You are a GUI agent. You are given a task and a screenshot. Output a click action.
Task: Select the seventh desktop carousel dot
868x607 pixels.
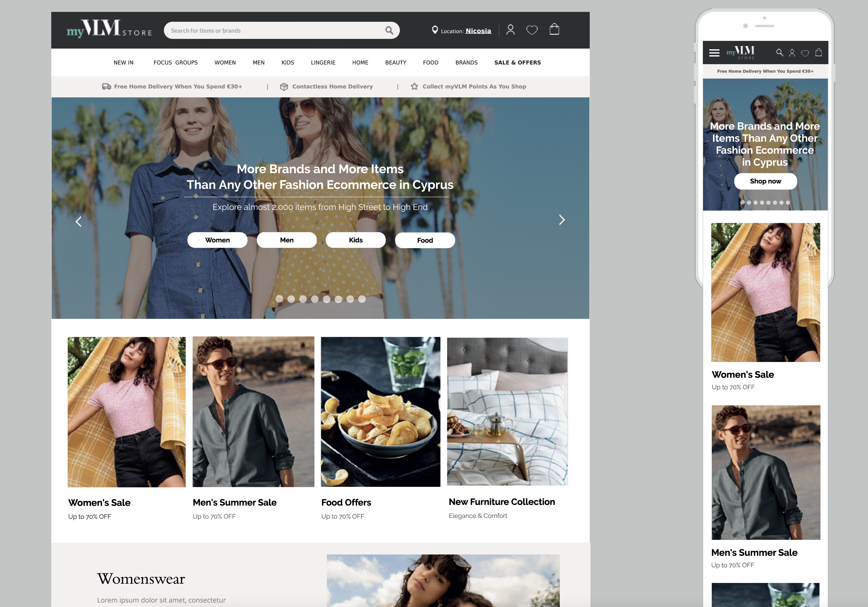point(350,299)
